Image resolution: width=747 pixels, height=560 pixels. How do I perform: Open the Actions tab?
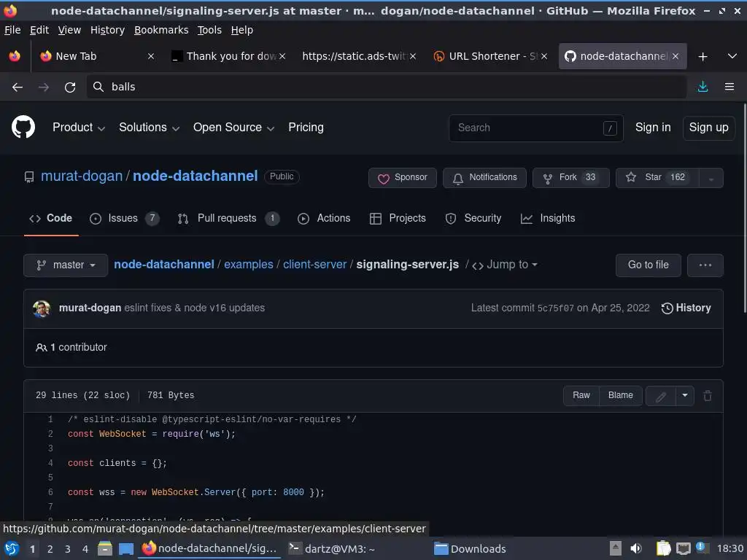tap(324, 219)
